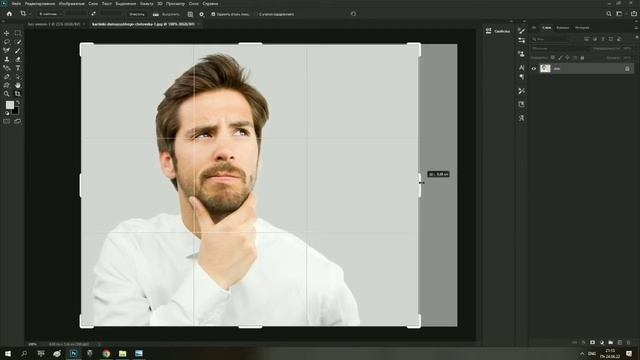Activate the Выпрямить straighten button
Viewport: 640px width, 360px height.
pos(166,14)
